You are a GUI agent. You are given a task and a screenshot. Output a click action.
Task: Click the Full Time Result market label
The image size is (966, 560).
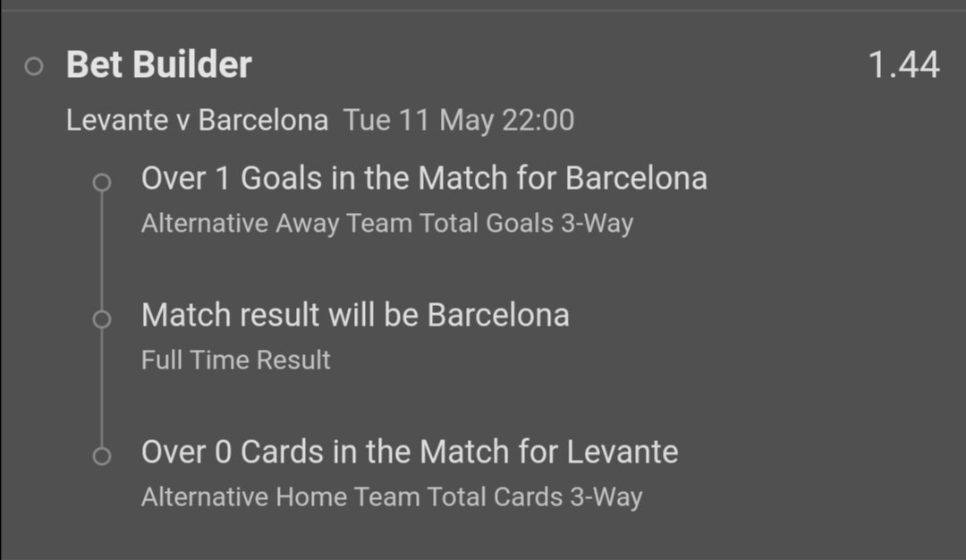coord(236,361)
